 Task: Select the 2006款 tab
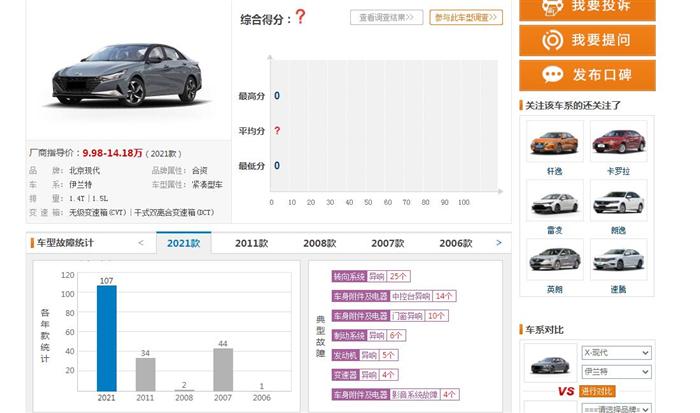coord(455,243)
